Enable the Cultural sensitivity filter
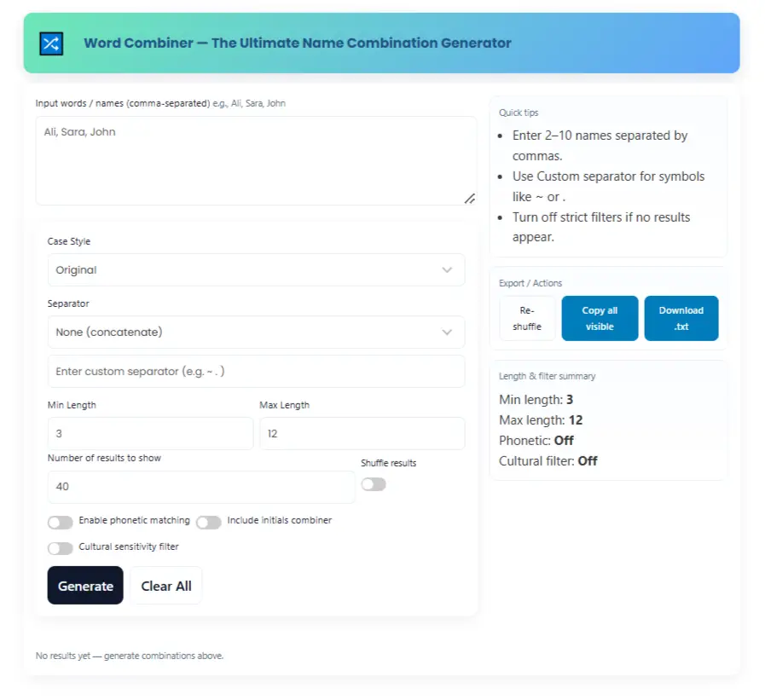This screenshot has height=700, width=765. pyautogui.click(x=61, y=548)
